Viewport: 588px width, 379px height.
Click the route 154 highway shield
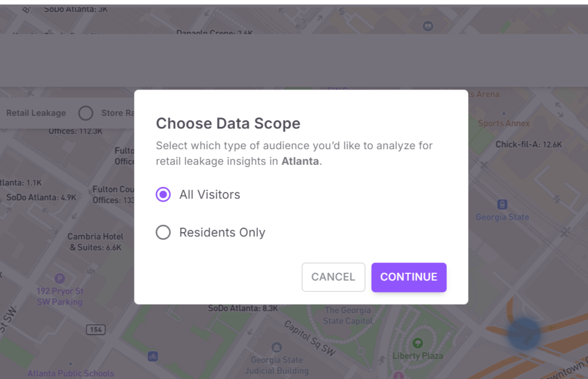[96, 330]
